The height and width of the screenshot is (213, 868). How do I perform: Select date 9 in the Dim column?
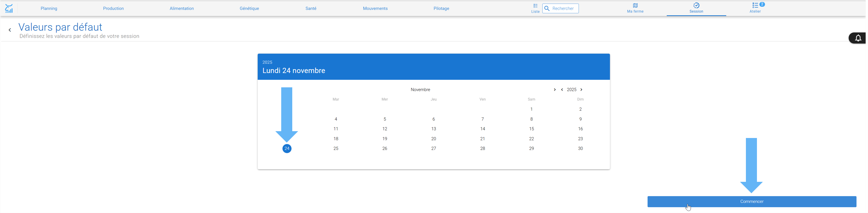(580, 119)
